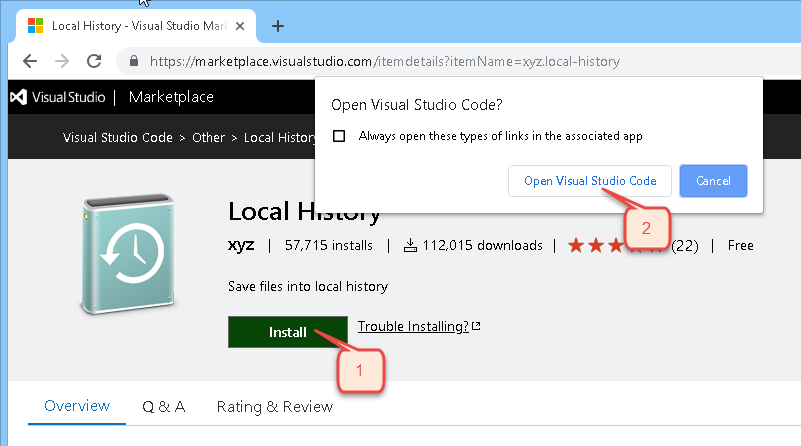Cancel the open app dialog
Screen dimensions: 801x446
pyautogui.click(x=712, y=181)
